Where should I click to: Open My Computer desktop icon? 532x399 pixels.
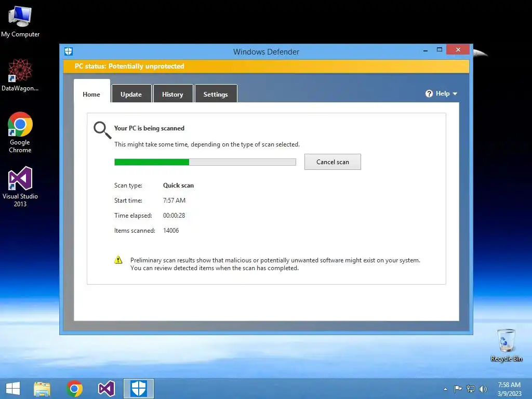[20, 22]
